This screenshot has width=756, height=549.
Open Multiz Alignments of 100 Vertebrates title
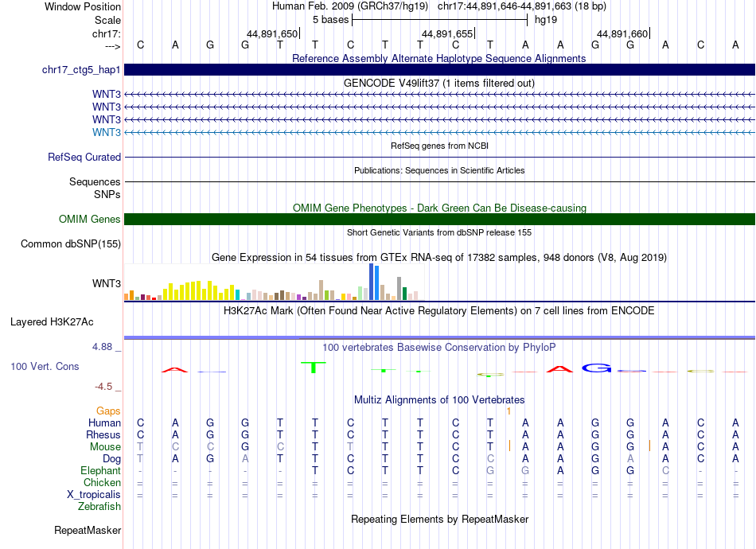[439, 399]
